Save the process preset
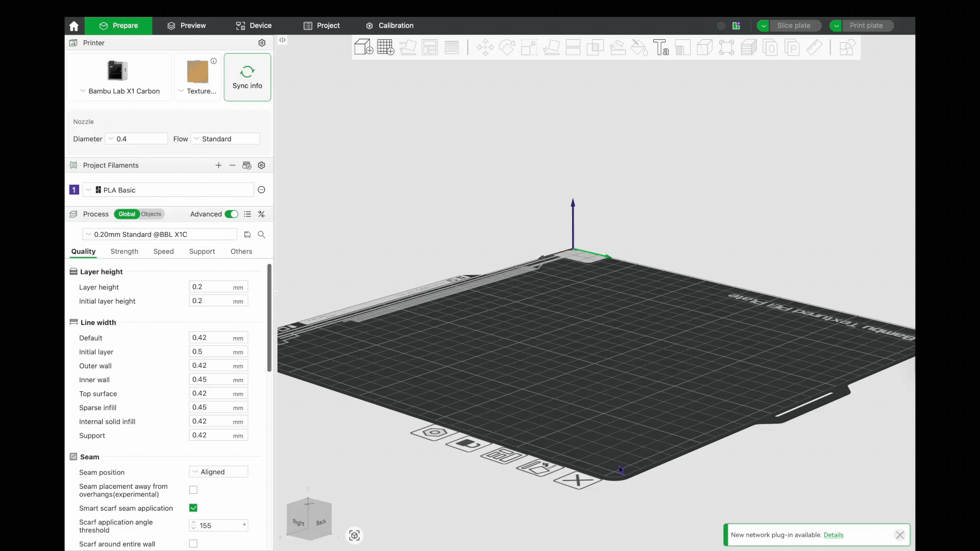 coord(248,235)
